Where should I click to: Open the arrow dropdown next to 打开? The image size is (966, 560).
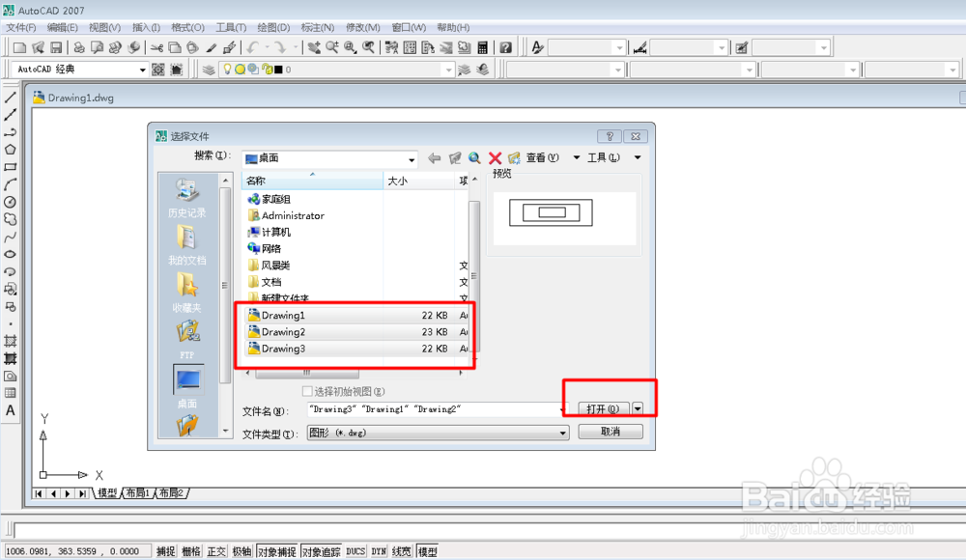[x=637, y=408]
